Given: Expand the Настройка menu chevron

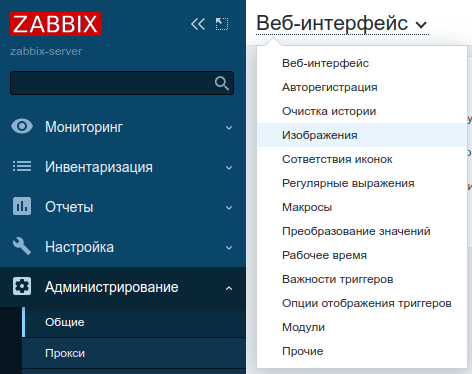Looking at the screenshot, I should pos(229,248).
